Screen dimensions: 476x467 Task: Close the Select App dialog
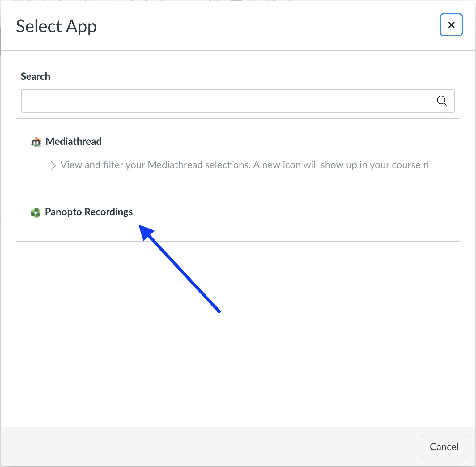[x=451, y=25]
